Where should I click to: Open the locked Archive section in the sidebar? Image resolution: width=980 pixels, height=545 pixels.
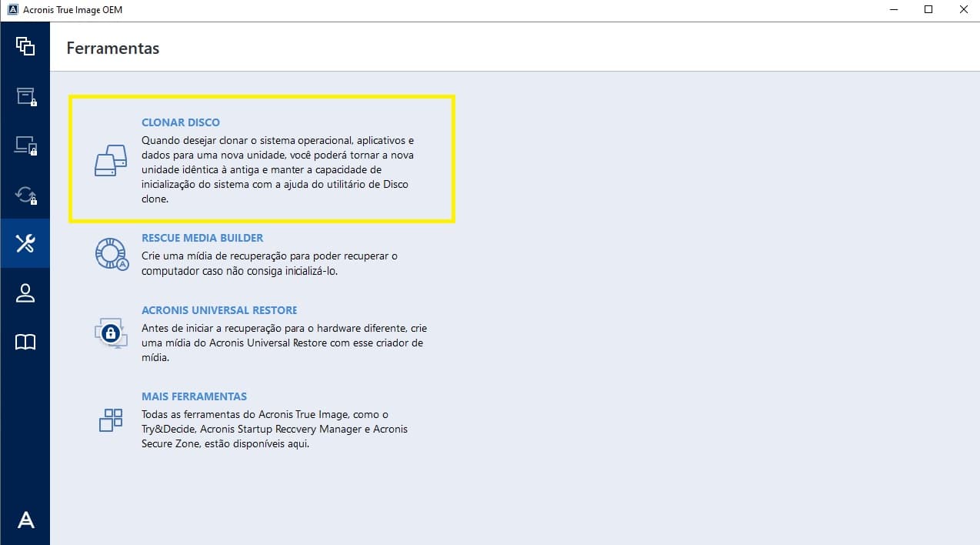click(25, 95)
